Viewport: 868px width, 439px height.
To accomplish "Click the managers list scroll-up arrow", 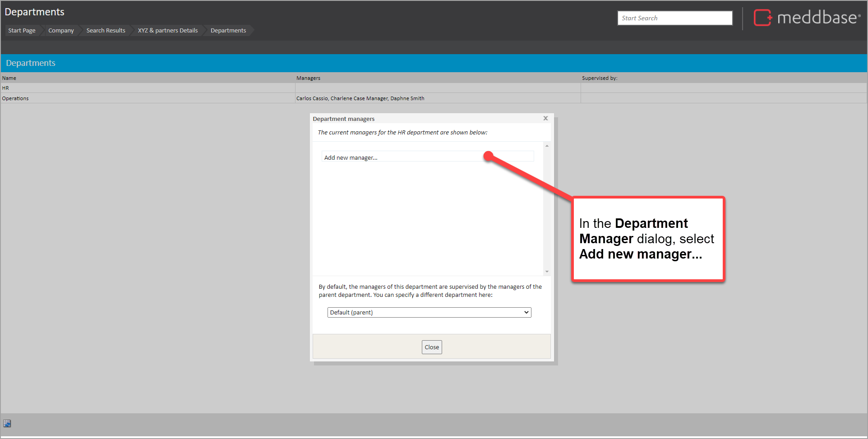I will click(x=547, y=146).
